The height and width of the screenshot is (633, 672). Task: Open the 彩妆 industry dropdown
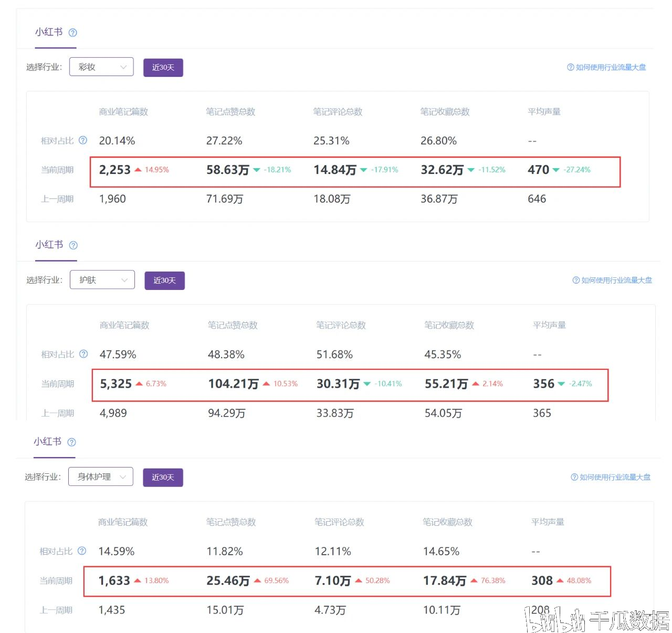pyautogui.click(x=101, y=67)
